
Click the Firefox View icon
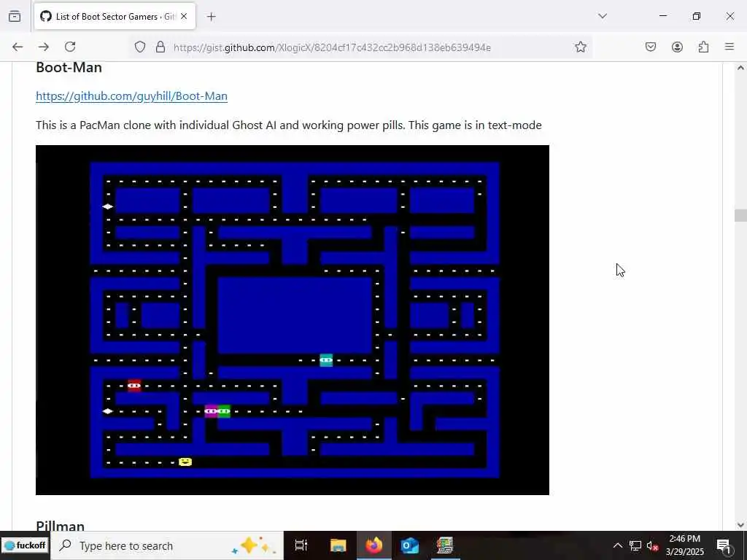tap(15, 17)
